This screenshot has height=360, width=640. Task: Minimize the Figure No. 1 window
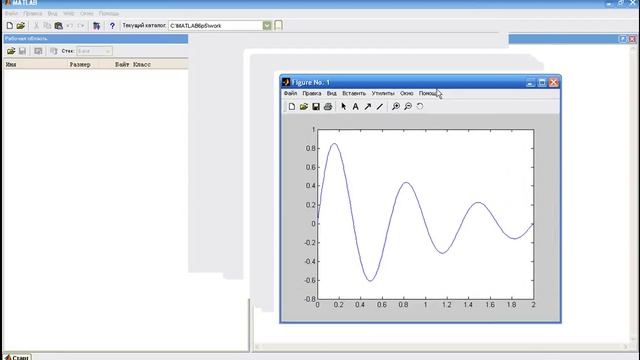pos(530,82)
